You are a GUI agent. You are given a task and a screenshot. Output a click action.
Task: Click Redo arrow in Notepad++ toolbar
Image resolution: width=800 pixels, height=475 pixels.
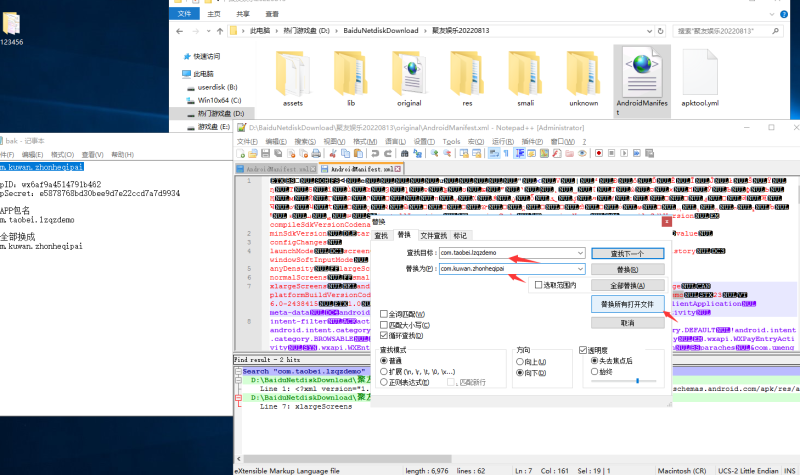tap(388, 153)
